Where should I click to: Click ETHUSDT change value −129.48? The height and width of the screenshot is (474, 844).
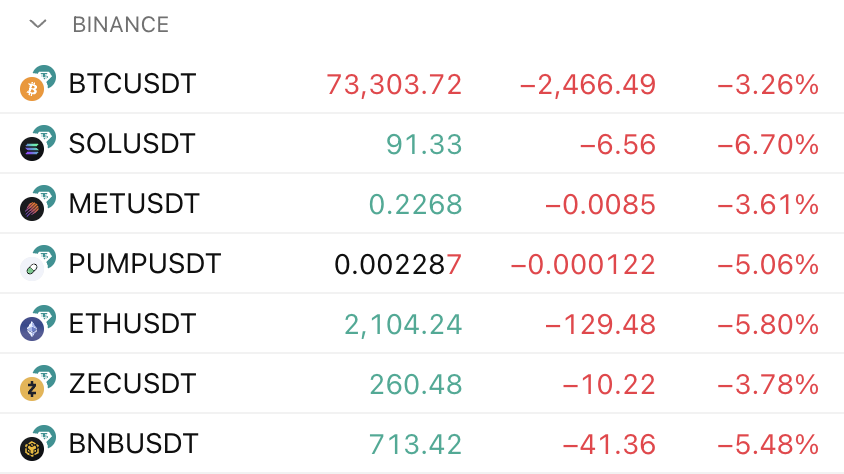(x=600, y=324)
